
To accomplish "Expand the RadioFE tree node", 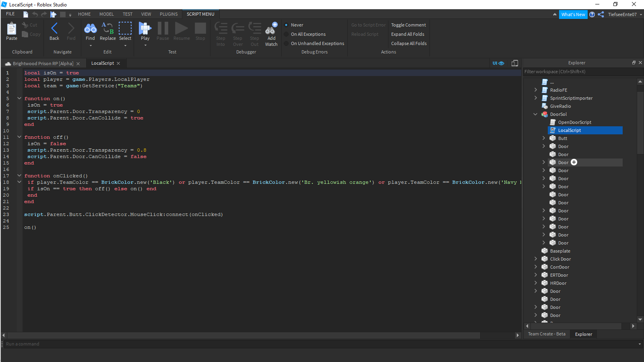I will tap(535, 90).
